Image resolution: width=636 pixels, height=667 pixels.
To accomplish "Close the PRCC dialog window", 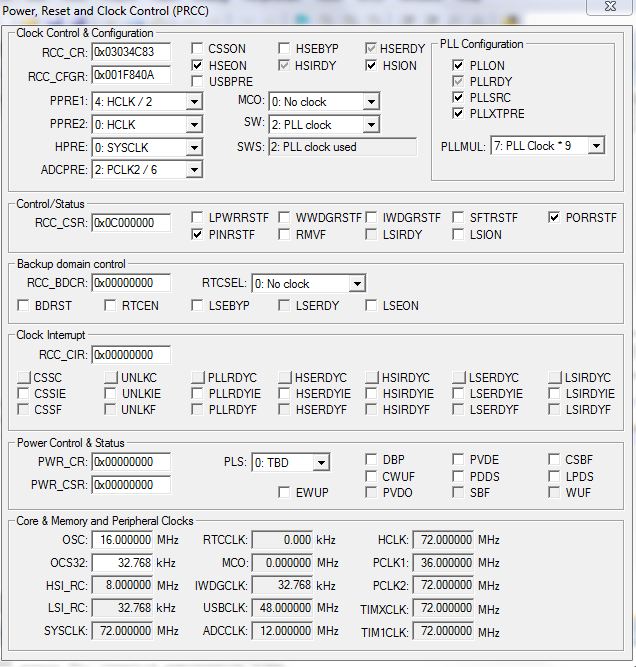I will pyautogui.click(x=610, y=6).
